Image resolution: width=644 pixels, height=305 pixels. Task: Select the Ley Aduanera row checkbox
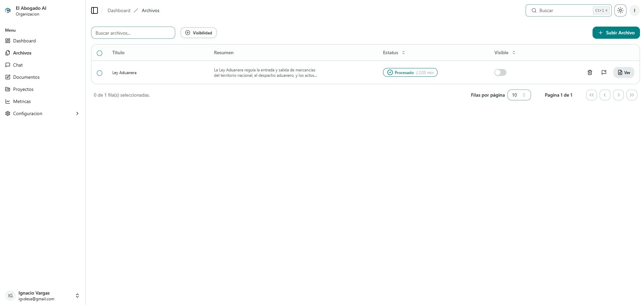100,73
